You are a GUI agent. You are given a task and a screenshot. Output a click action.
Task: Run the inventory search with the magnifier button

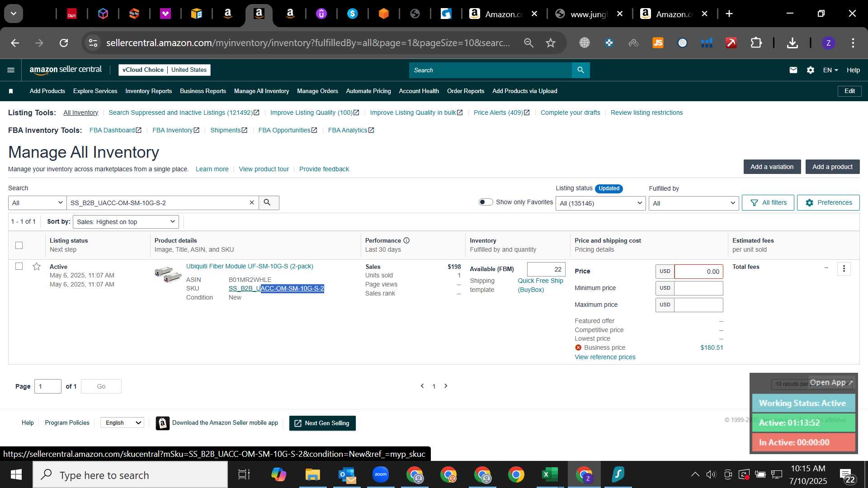coord(269,203)
